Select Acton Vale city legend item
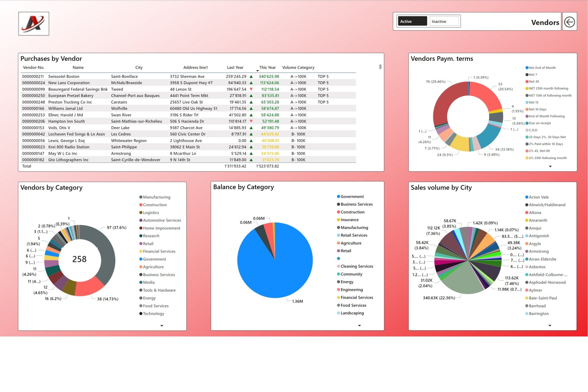588x392 pixels. (x=537, y=197)
